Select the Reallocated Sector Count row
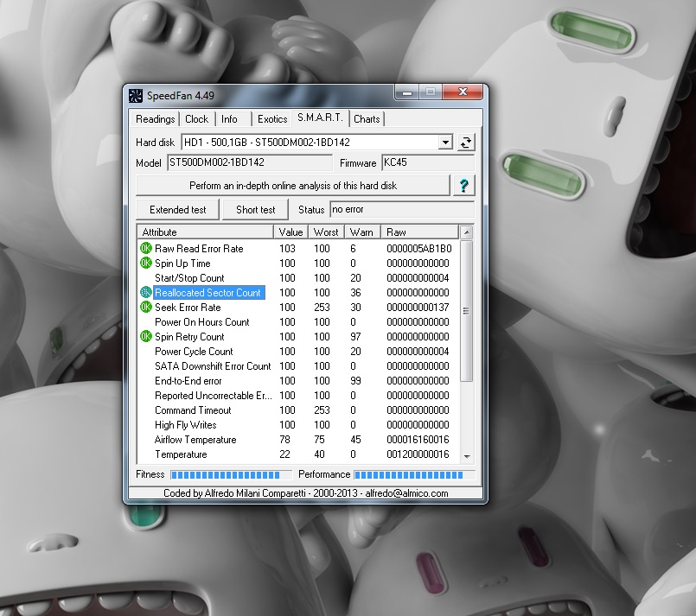 pos(297,292)
